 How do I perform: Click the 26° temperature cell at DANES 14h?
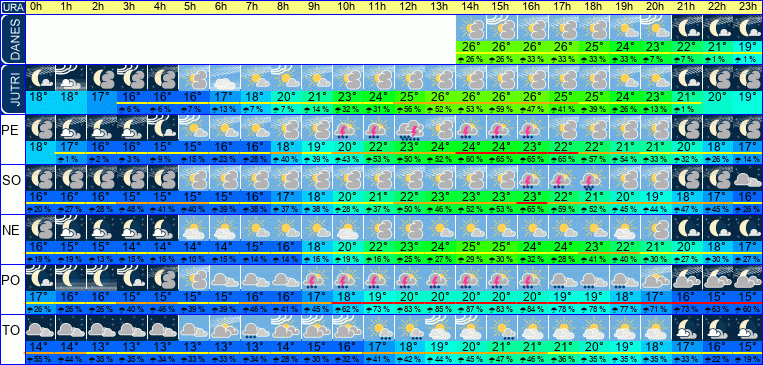[x=472, y=47]
